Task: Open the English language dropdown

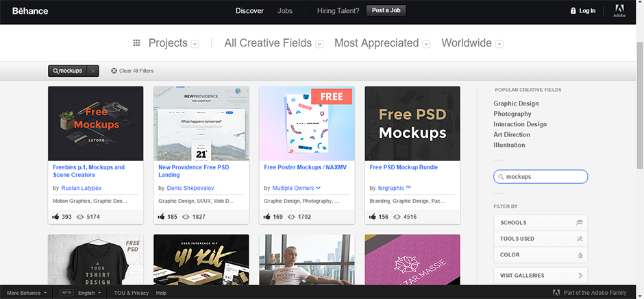Action: 89,293
